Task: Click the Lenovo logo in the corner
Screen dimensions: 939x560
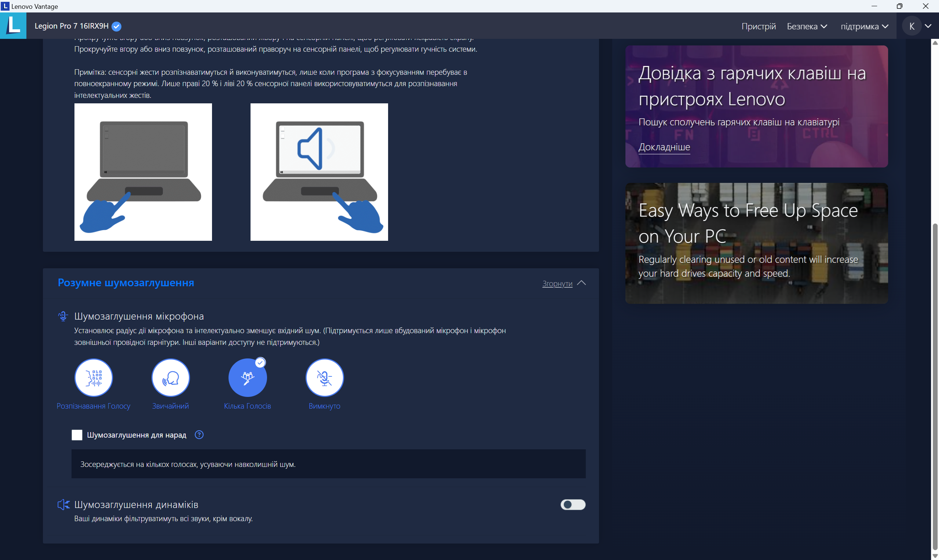Action: coord(13,25)
